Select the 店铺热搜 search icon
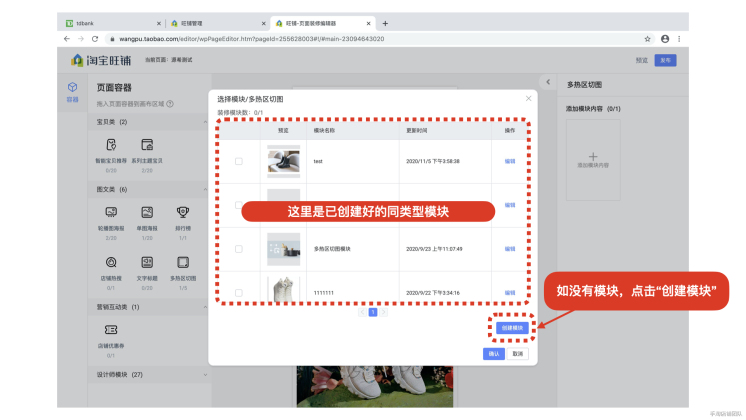This screenshot has height=420, width=746. [x=111, y=262]
